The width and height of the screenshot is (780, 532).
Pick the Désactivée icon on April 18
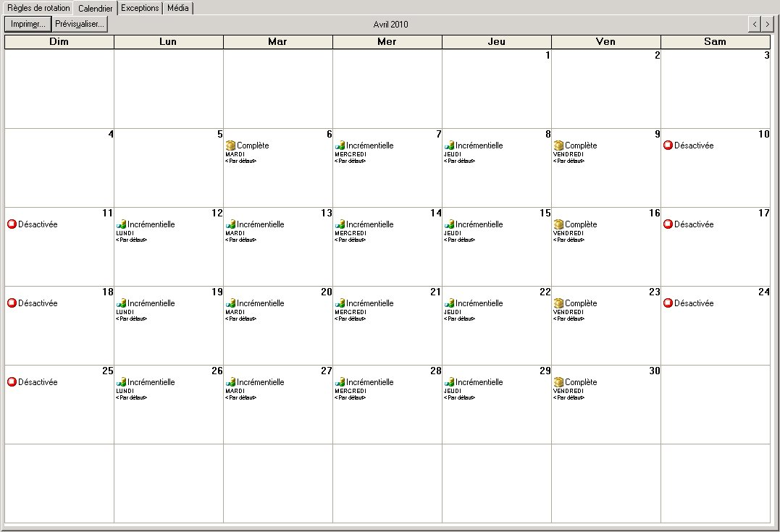point(12,303)
